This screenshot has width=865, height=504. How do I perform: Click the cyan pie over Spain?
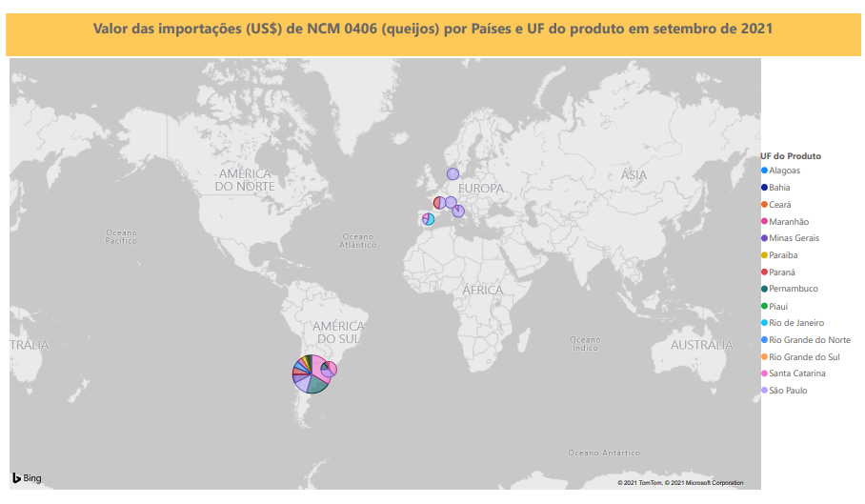(428, 219)
